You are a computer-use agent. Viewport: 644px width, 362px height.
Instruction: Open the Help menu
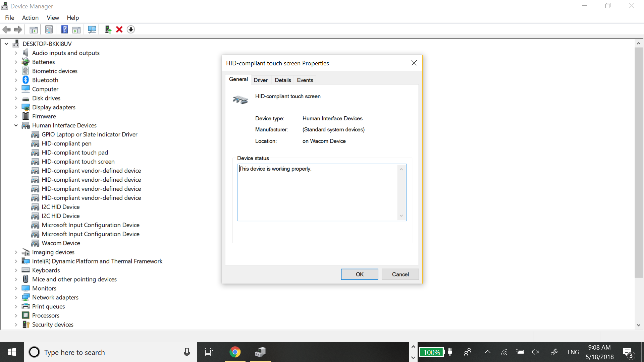pyautogui.click(x=73, y=18)
